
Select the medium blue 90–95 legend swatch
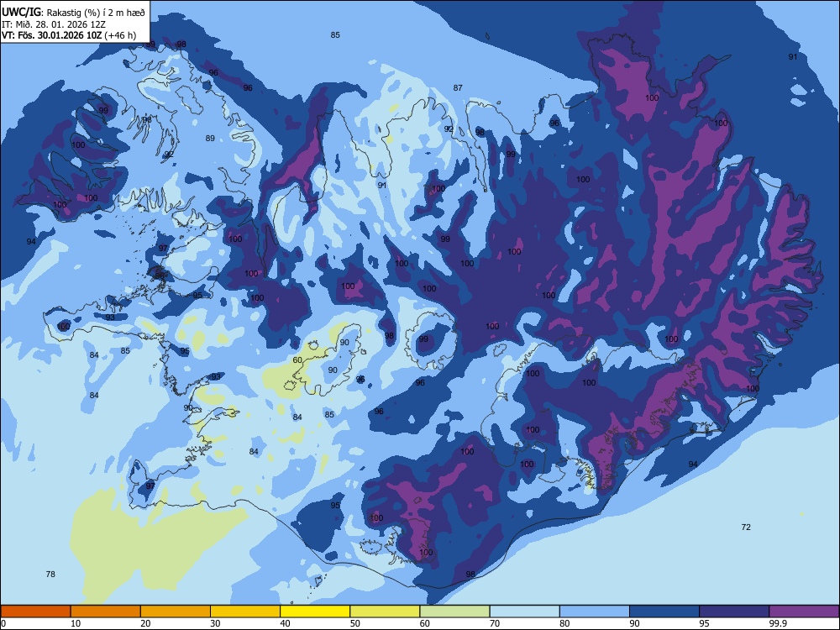(x=664, y=612)
